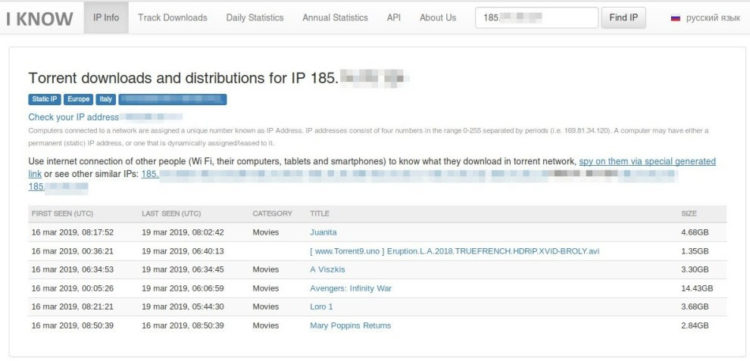Click the 1.35GB size value
Image resolution: width=750 pixels, height=361 pixels.
pos(695,251)
